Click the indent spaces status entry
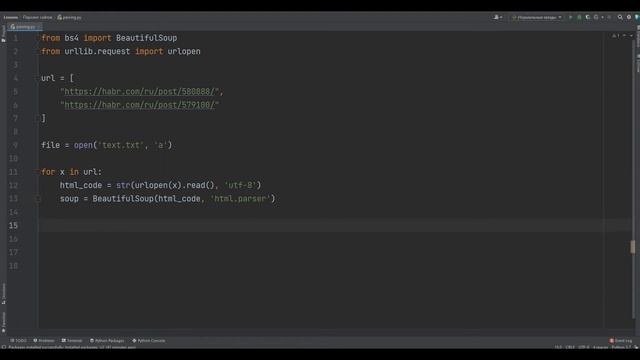 pos(600,347)
